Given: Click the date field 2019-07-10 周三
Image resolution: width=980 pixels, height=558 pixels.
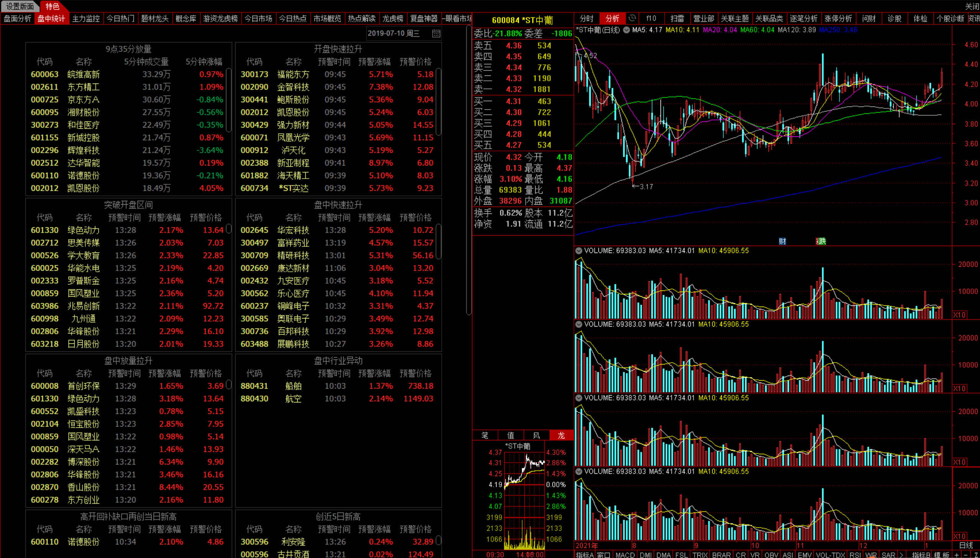Looking at the screenshot, I should [x=393, y=33].
